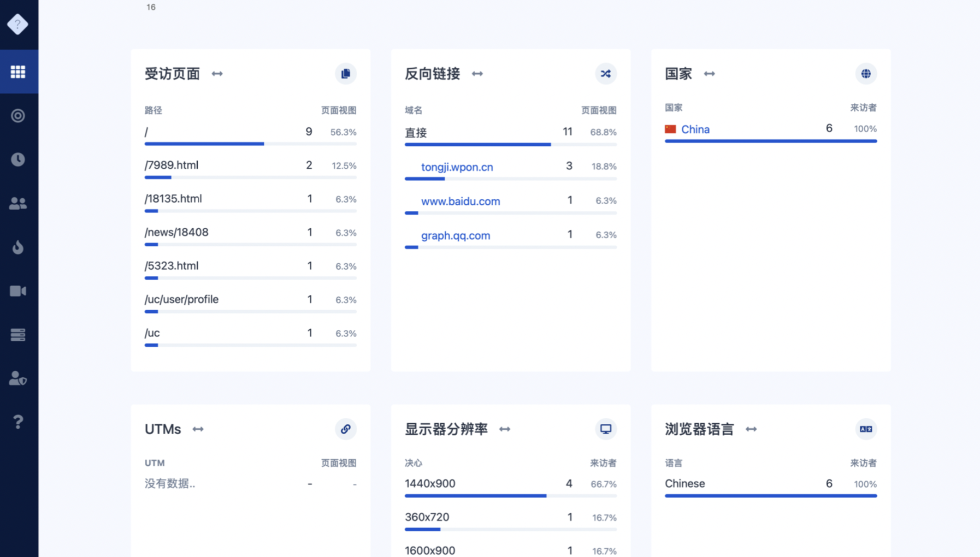Image resolution: width=980 pixels, height=557 pixels.
Task: Open the www.baidu.com referrer link
Action: [461, 202]
